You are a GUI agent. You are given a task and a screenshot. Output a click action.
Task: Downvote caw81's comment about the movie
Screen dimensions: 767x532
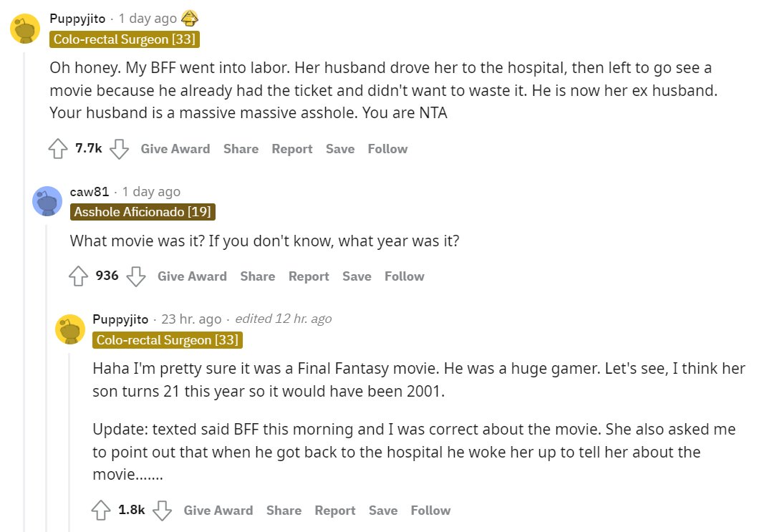point(136,276)
